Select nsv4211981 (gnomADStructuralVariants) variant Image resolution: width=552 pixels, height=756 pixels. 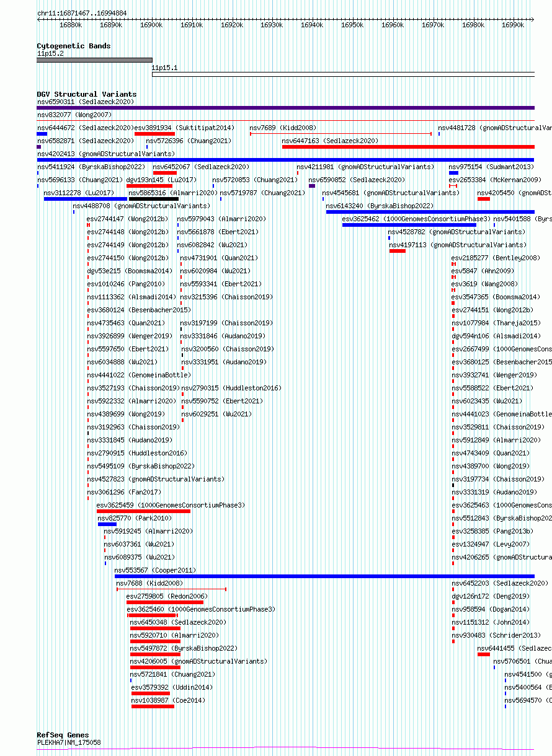[x=298, y=173]
